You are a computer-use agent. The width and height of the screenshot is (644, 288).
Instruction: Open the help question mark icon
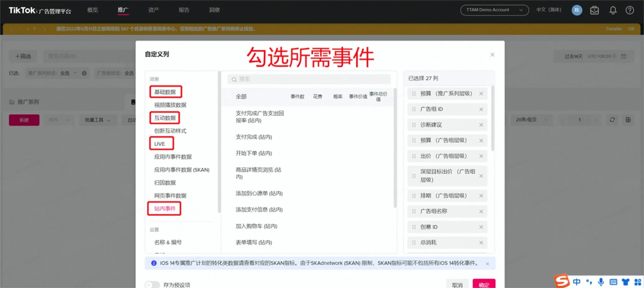(630, 10)
